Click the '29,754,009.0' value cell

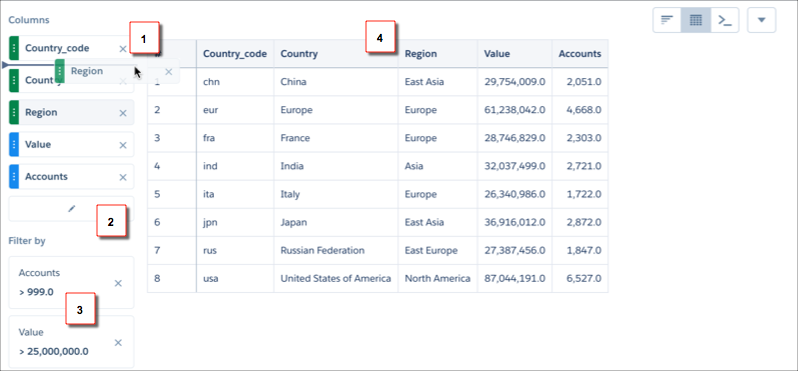pyautogui.click(x=515, y=82)
